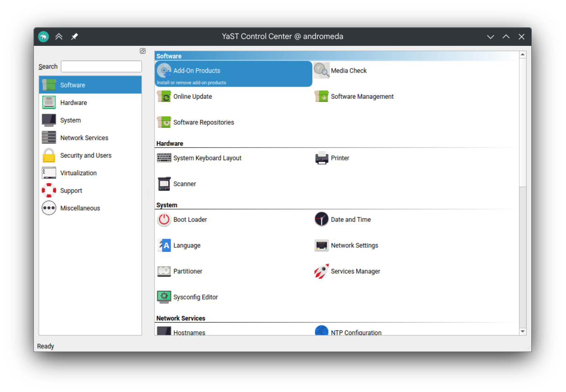Toggle the pin window on titlebar
This screenshot has width=566, height=392.
(x=74, y=37)
